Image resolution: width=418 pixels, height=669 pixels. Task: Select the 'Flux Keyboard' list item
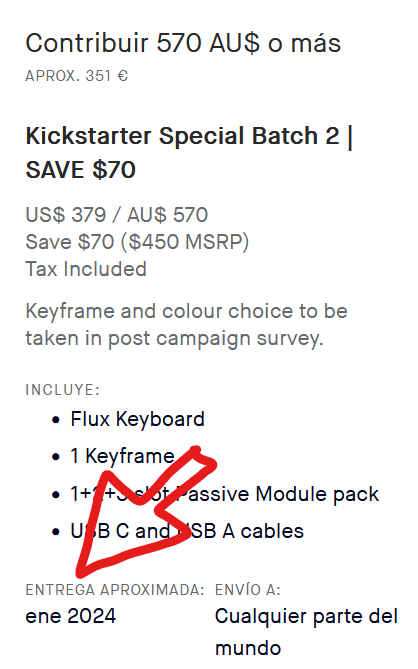137,419
